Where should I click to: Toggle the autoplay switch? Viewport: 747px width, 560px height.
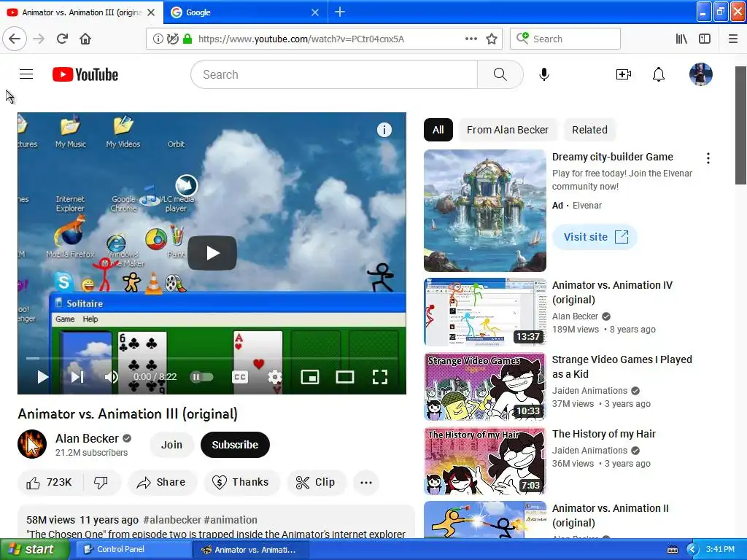click(201, 377)
